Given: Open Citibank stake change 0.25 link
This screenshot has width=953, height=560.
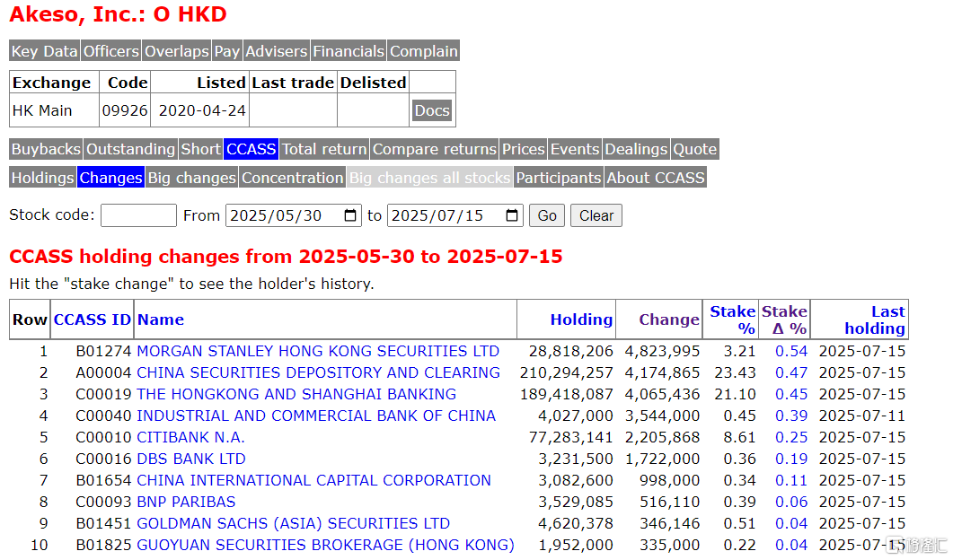Looking at the screenshot, I should pyautogui.click(x=791, y=437).
